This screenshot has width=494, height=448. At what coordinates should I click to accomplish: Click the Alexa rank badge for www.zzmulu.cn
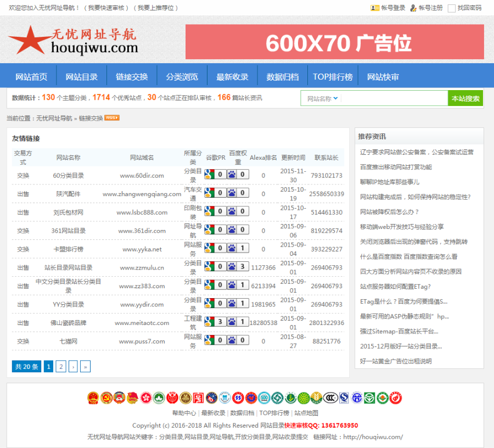click(263, 267)
